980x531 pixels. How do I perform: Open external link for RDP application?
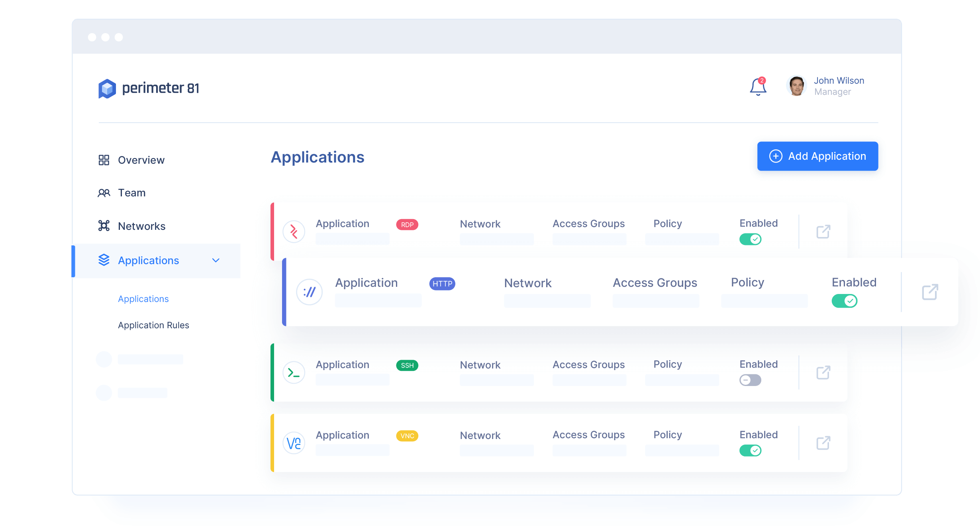(x=823, y=231)
